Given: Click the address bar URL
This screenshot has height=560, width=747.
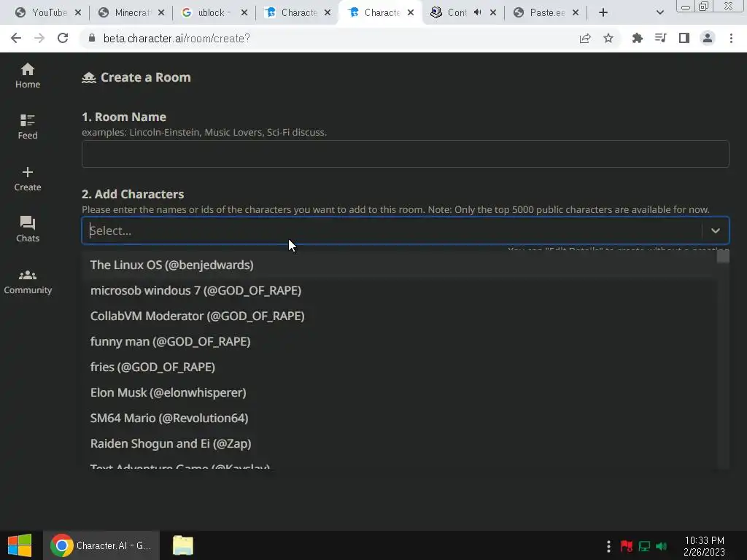Looking at the screenshot, I should click(x=177, y=39).
